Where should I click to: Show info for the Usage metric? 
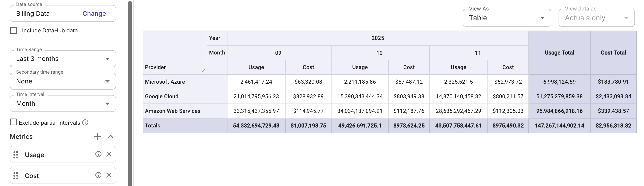(x=98, y=154)
